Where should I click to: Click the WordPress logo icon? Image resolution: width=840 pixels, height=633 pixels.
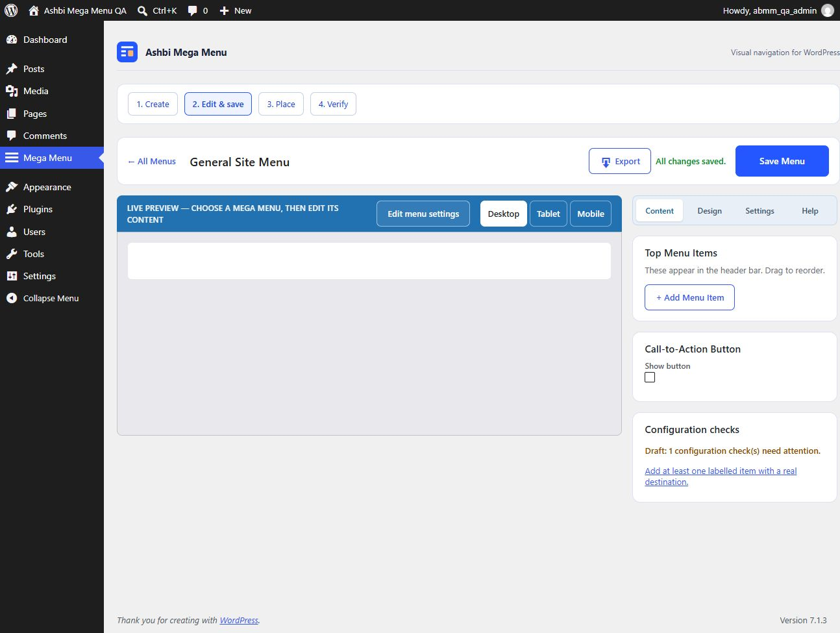11,10
